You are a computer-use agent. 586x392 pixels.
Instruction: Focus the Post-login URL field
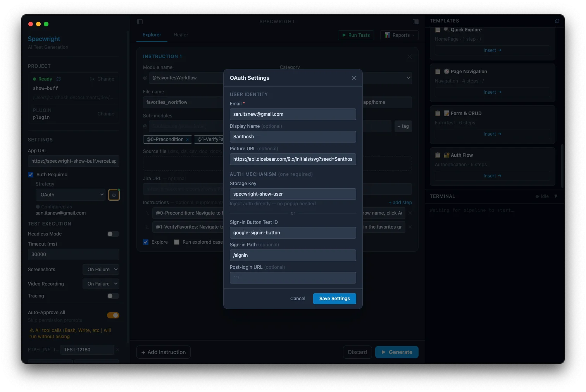click(293, 278)
